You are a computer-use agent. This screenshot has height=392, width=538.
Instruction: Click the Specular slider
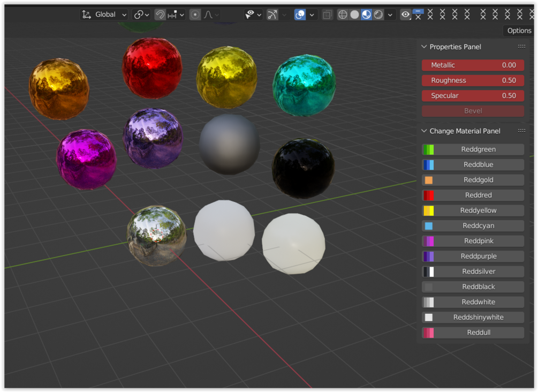point(473,95)
